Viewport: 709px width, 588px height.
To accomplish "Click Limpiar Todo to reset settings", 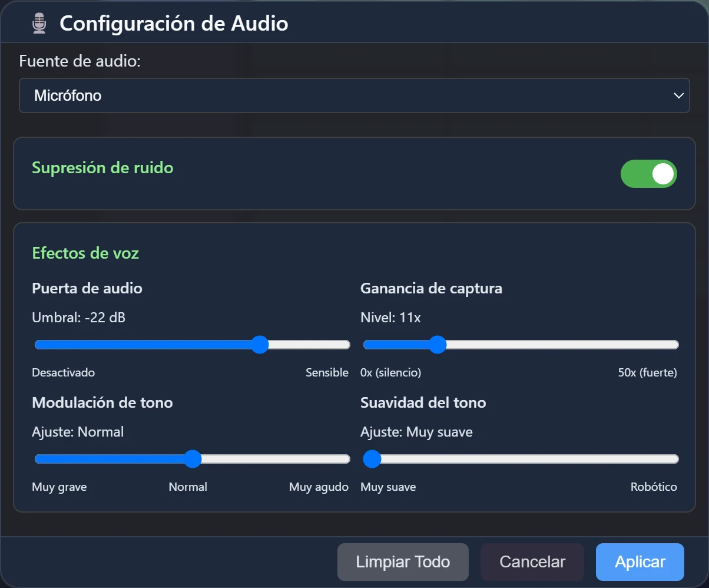I will coord(402,561).
